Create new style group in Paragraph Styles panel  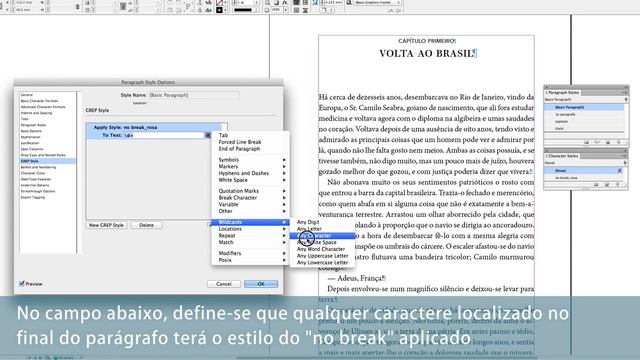point(587,142)
